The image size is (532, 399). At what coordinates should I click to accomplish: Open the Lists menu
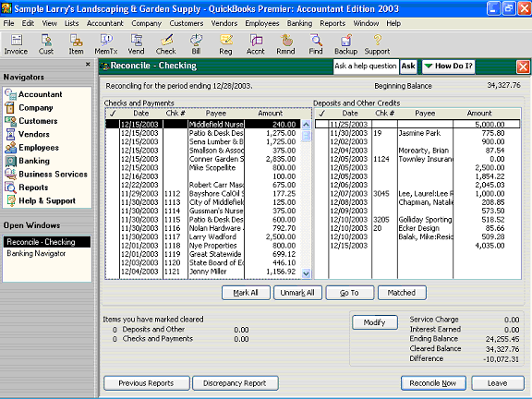[72, 23]
